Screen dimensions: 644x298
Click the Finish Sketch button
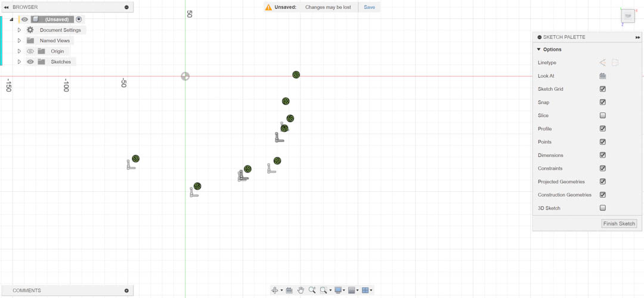point(619,223)
